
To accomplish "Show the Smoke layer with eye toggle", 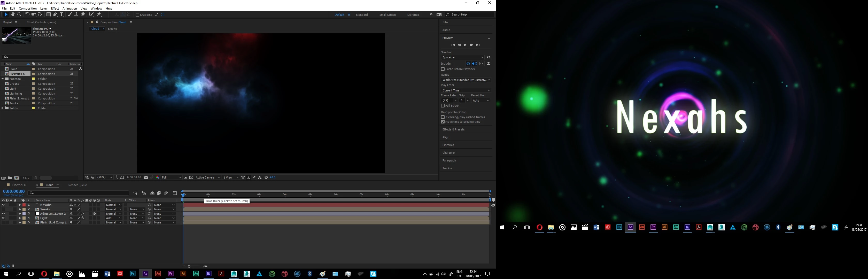I will tap(3, 209).
